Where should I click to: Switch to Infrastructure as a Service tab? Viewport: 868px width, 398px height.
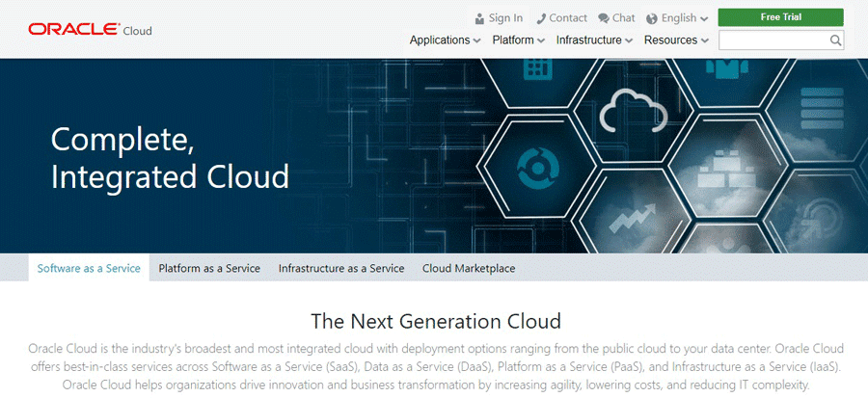click(x=341, y=268)
